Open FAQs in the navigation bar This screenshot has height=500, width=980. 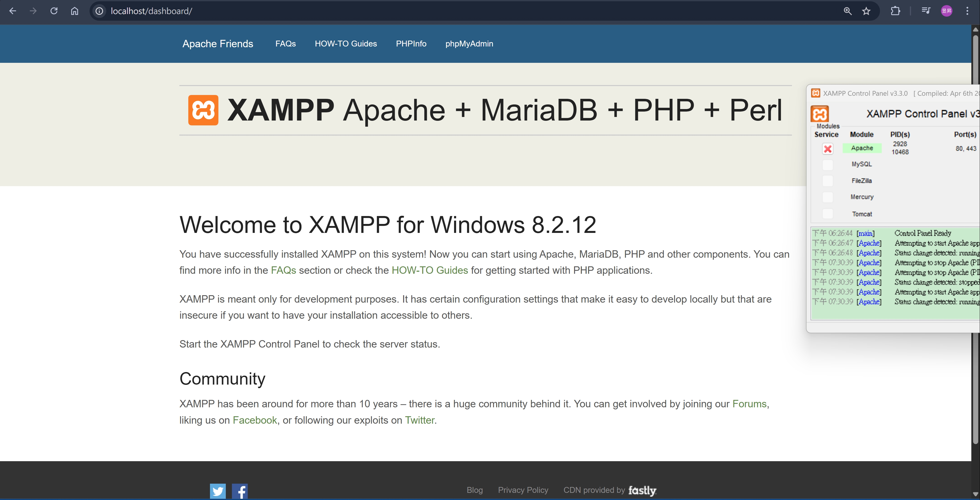click(x=285, y=44)
